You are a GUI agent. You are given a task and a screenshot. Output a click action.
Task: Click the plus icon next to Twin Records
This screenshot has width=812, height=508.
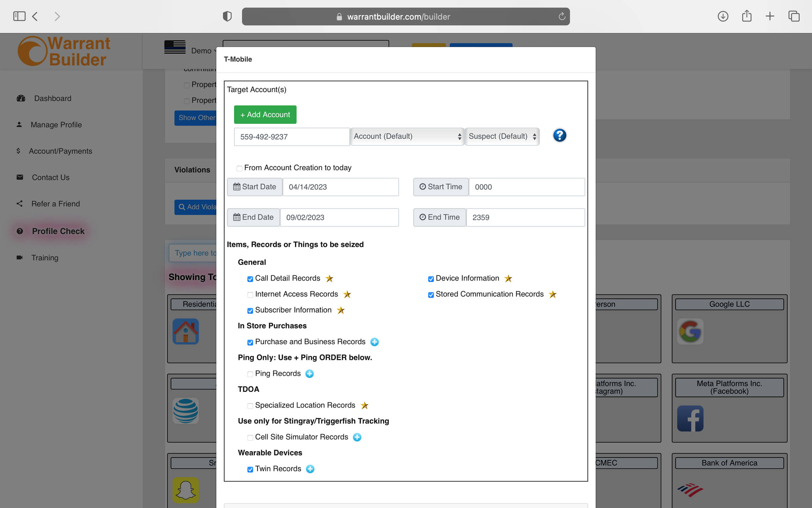coord(310,469)
